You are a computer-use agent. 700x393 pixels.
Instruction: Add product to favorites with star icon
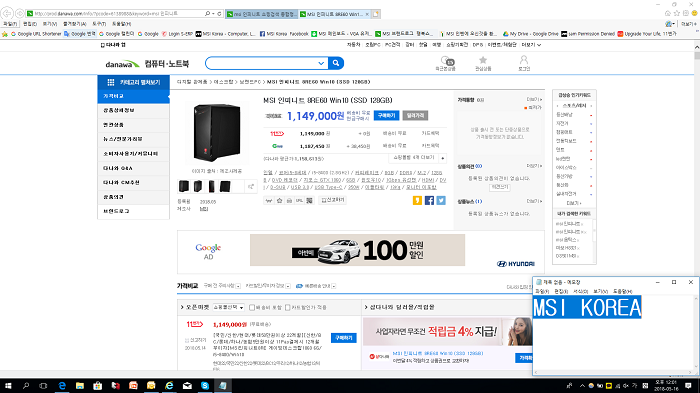[x=279, y=201]
